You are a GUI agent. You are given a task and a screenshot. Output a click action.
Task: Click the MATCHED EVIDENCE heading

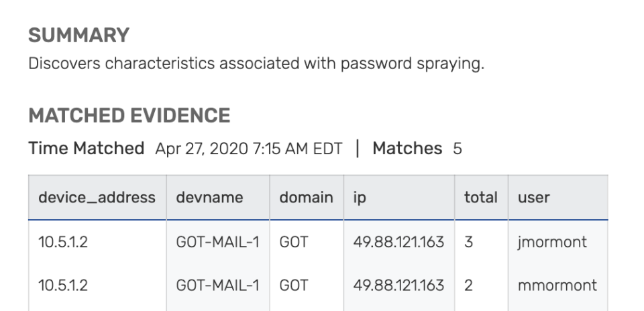tap(129, 115)
